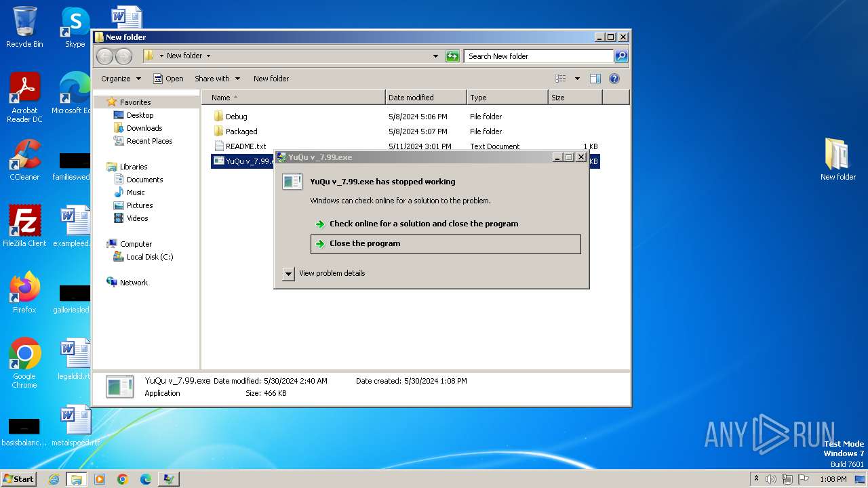868x488 pixels.
Task: Choose Check online for a solution
Action: coord(446,224)
